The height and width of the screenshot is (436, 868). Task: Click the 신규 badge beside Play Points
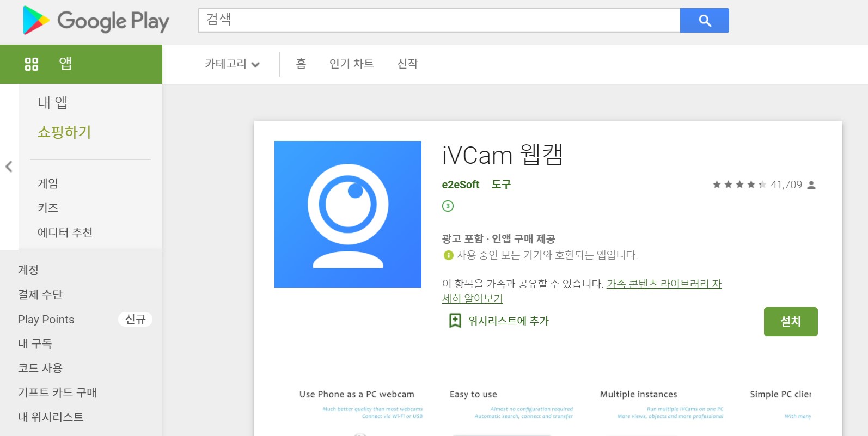(x=135, y=319)
